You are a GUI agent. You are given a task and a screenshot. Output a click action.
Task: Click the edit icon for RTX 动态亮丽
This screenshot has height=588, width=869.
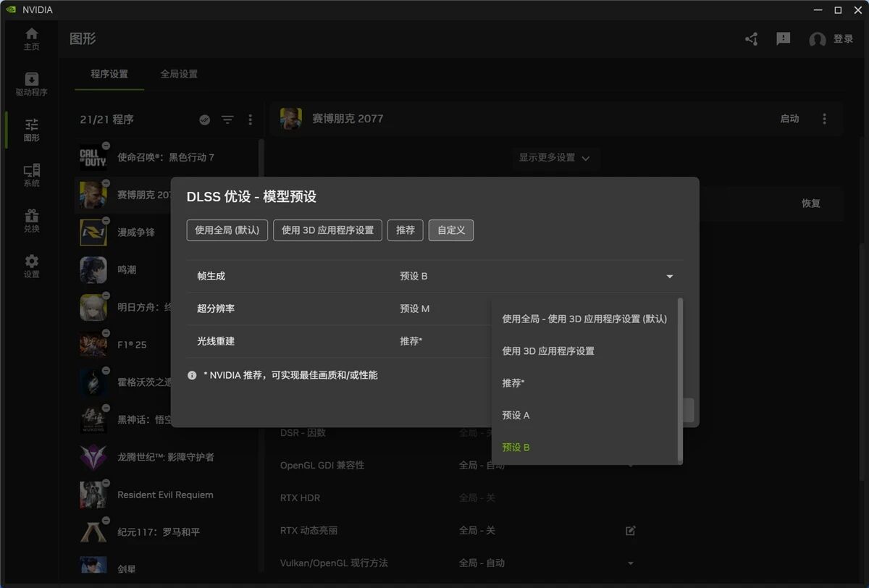click(630, 531)
